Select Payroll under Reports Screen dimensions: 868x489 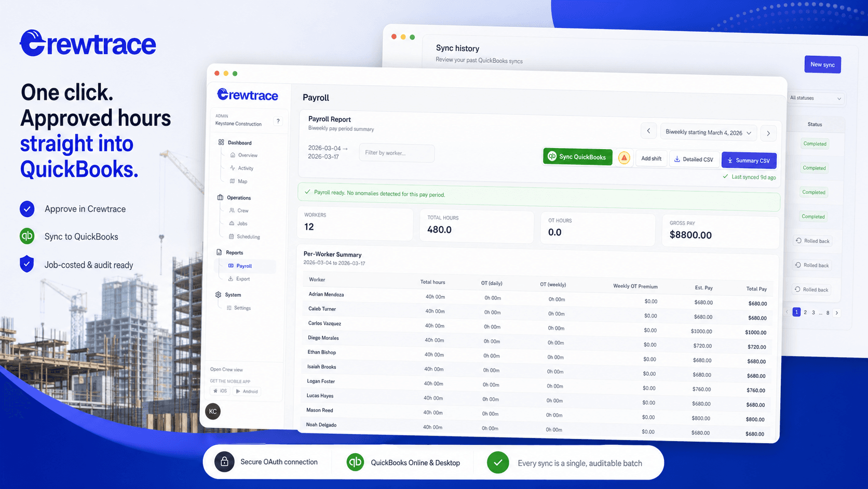pos(245,266)
